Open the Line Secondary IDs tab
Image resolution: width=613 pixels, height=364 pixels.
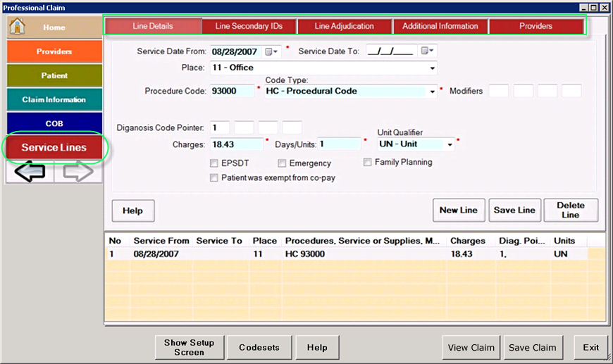pos(249,26)
